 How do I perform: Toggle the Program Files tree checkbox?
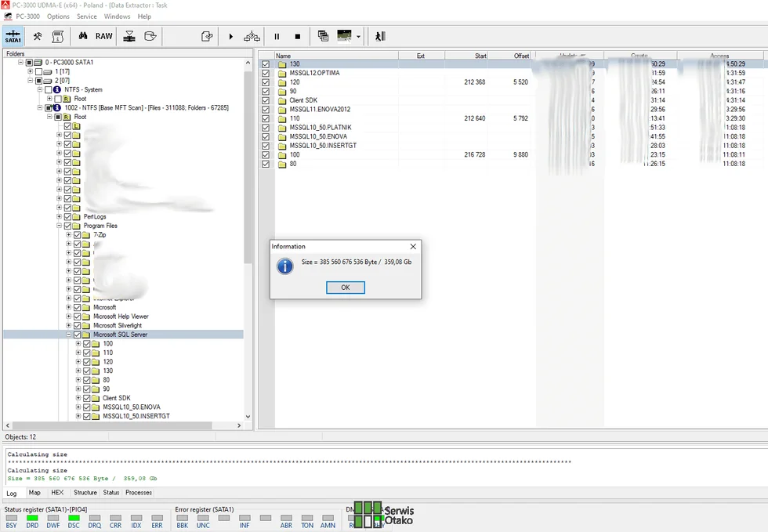point(67,226)
